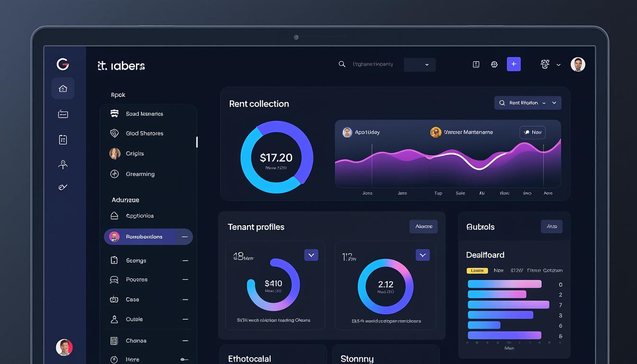Click the building icon beside Chanes

point(114,341)
